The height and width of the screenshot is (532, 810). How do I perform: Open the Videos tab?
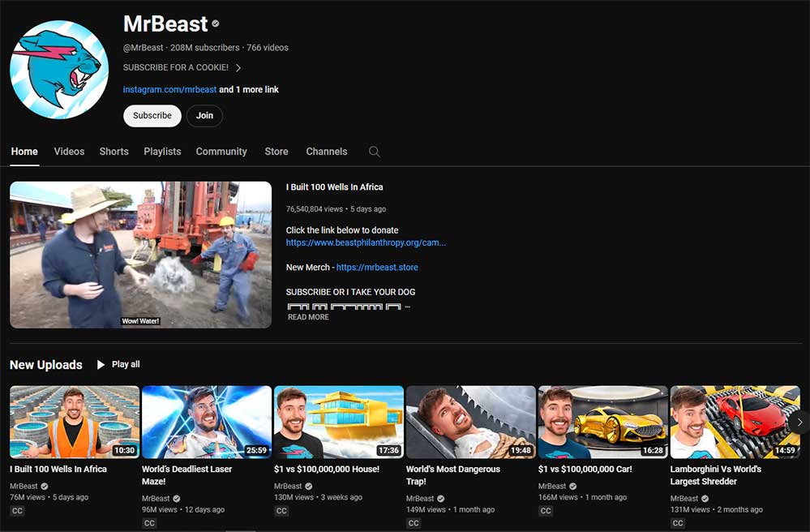[69, 152]
